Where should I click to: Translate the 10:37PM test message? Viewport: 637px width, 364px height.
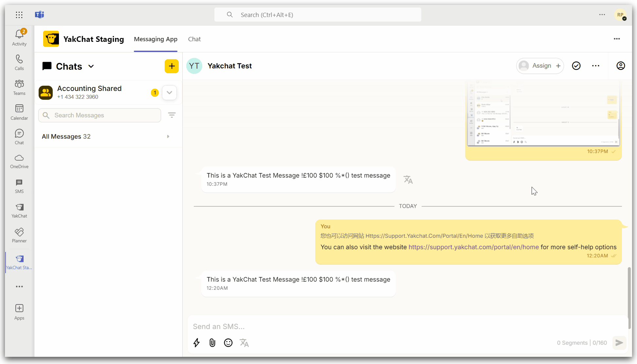[408, 180]
